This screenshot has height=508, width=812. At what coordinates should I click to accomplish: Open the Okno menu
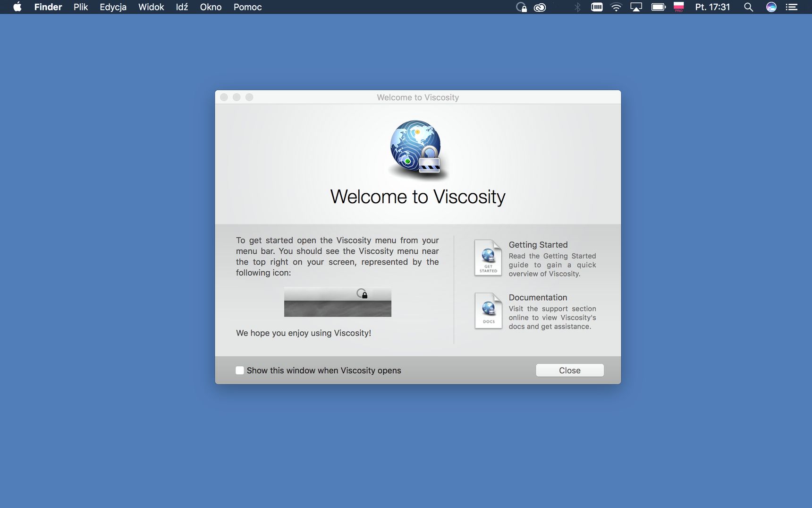pos(211,7)
